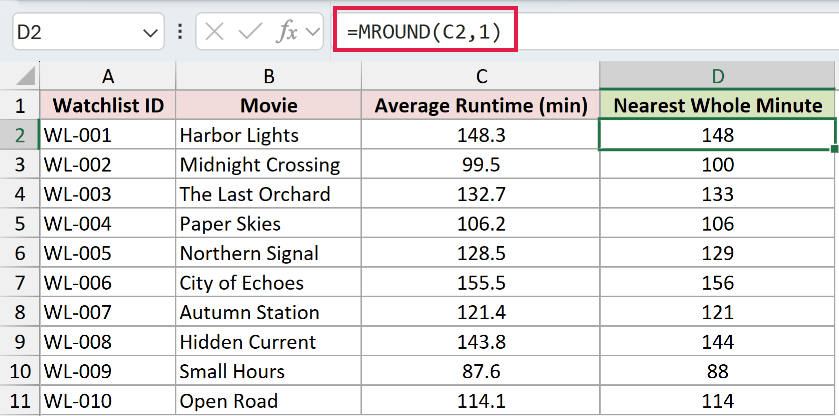Screen dimensions: 839x416
Task: Select the cell containing 88
Action: tap(717, 370)
